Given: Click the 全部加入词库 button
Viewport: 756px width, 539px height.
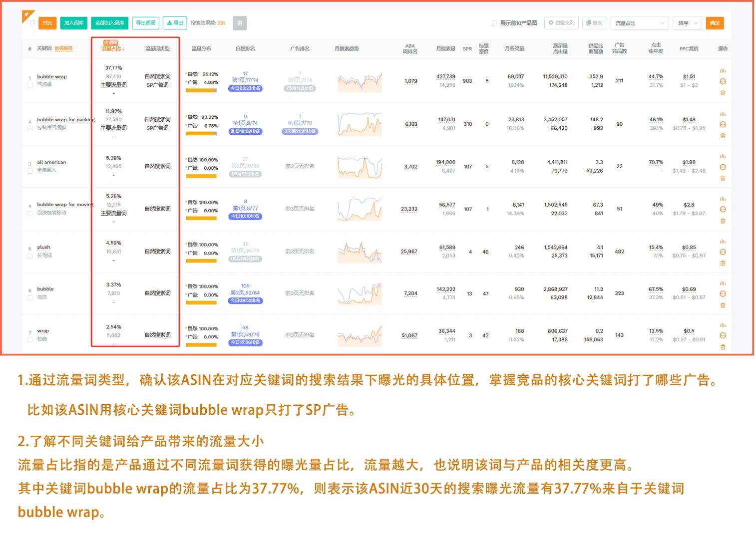Looking at the screenshot, I should (110, 23).
